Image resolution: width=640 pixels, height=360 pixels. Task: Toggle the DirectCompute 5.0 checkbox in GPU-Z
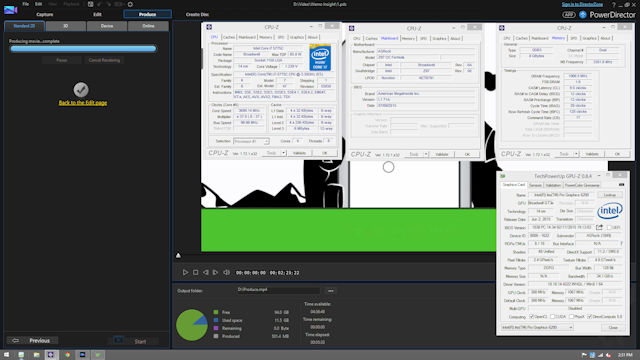(x=589, y=317)
